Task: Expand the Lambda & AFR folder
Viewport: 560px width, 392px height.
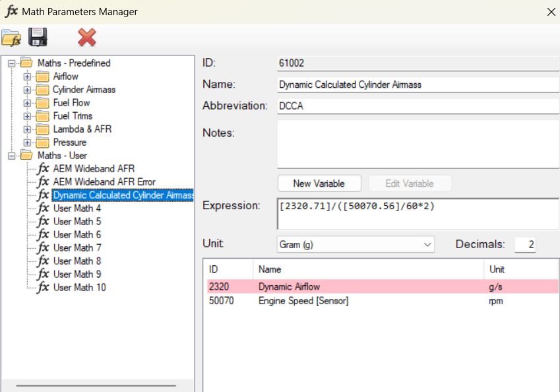Action: (x=27, y=130)
